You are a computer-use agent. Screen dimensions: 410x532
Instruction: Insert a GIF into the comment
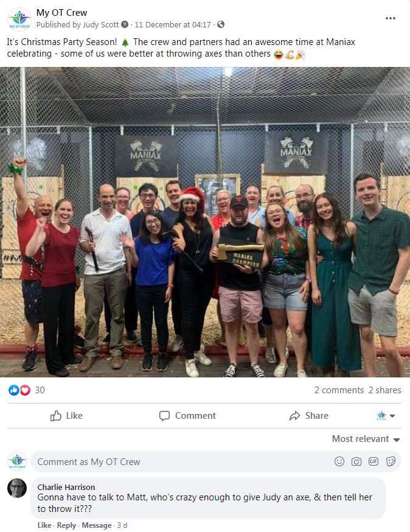point(374,461)
